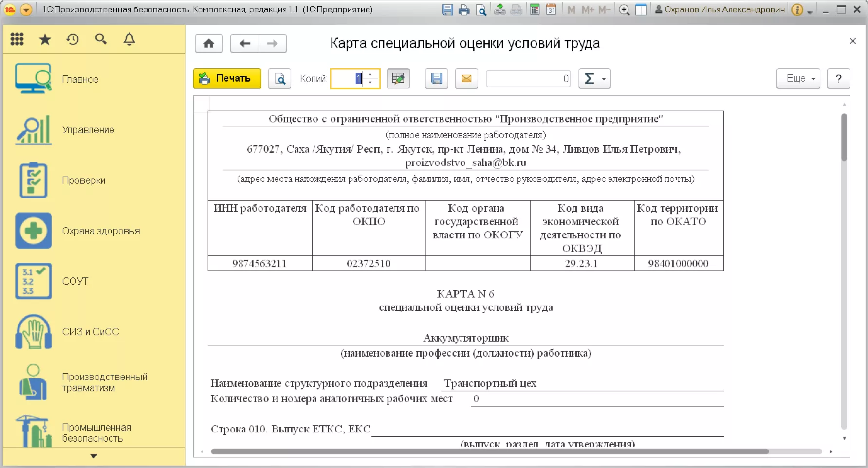Click user name Охранов Илья Александрович
Image resolution: width=868 pixels, height=468 pixels.
click(x=720, y=9)
